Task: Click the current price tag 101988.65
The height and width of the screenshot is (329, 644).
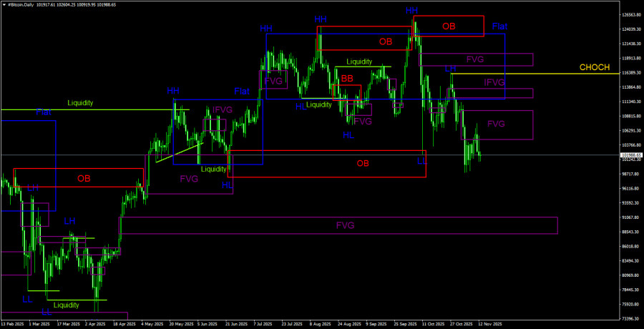Action: pyautogui.click(x=630, y=155)
